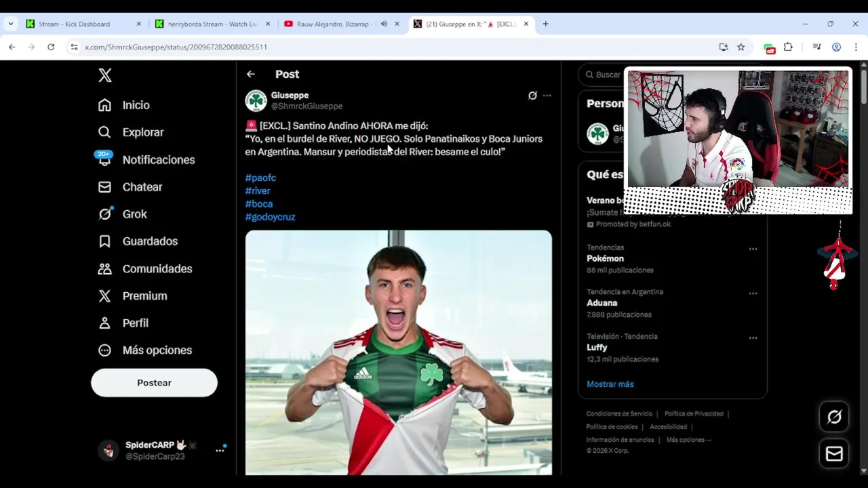Click Notificaciones menu label
The width and height of the screenshot is (868, 488).
[x=159, y=160]
